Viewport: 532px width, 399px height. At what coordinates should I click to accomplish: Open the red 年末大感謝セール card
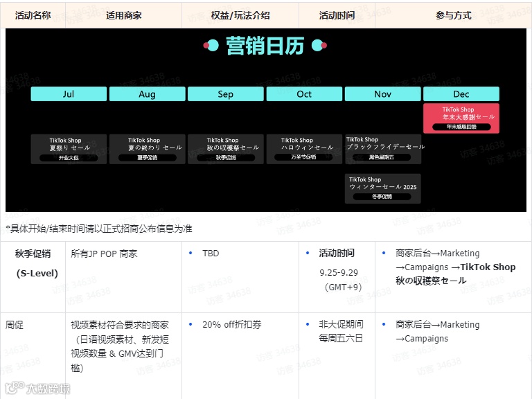(x=461, y=118)
